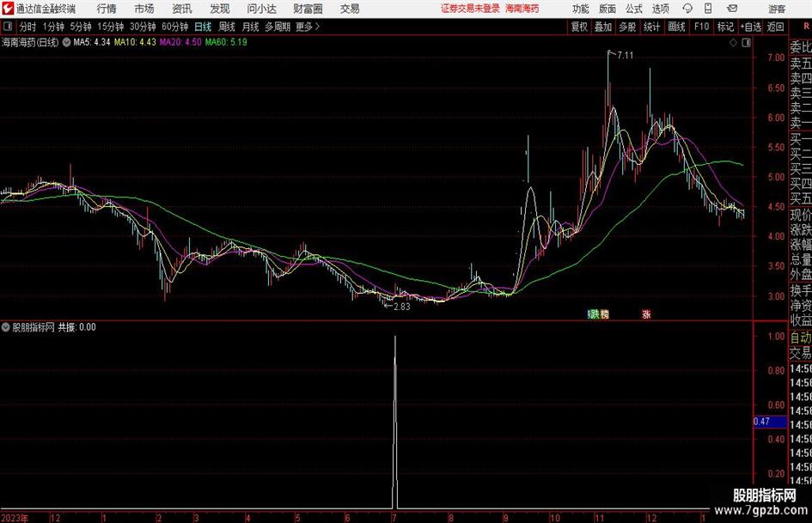The height and width of the screenshot is (523, 812).
Task: Switch to 60分钟 period
Action: [175, 27]
